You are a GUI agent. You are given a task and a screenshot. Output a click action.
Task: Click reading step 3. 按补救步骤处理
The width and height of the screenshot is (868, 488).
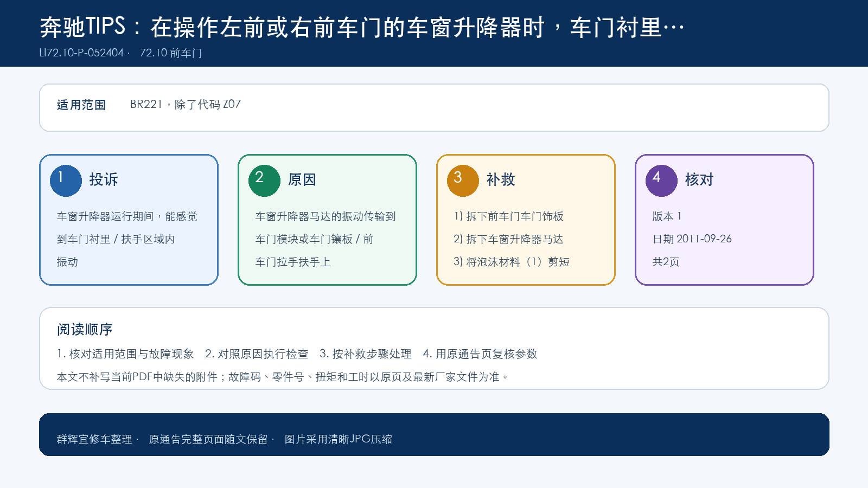tap(366, 354)
